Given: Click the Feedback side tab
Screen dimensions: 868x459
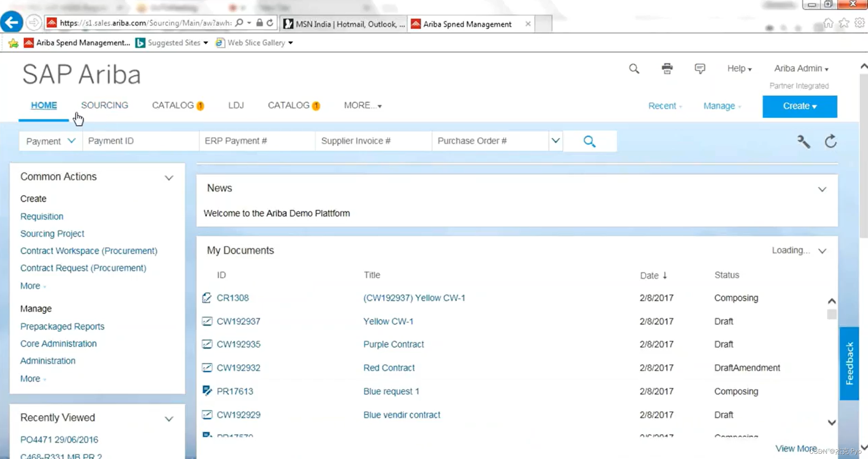Looking at the screenshot, I should (x=849, y=363).
